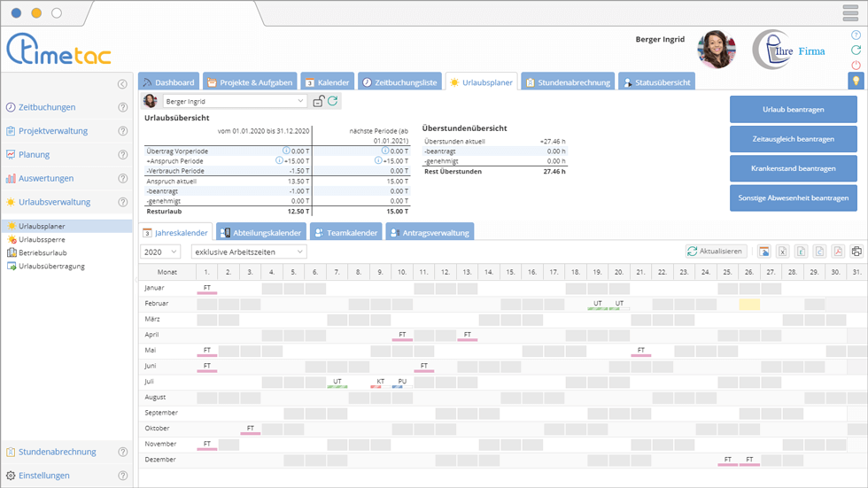Click the Urlaub beantragen button
Viewport: 868px width, 488px height.
point(793,110)
